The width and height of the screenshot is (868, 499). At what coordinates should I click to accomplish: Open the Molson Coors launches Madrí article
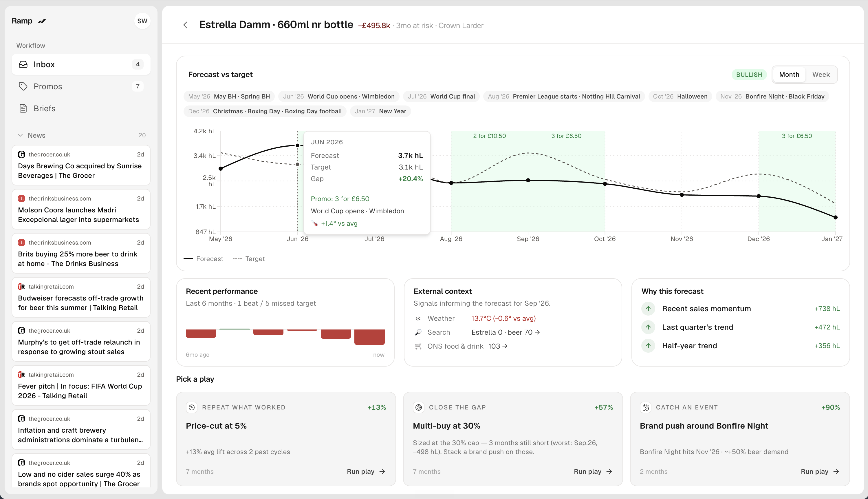click(81, 209)
